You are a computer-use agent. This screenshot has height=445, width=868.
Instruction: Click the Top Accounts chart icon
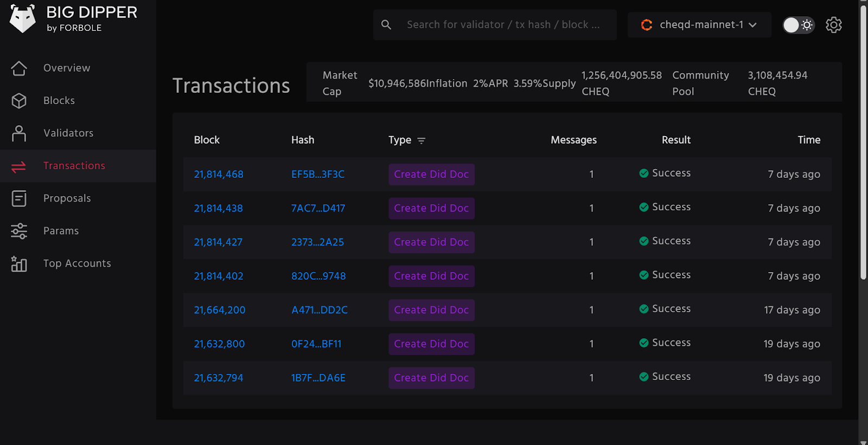19,264
